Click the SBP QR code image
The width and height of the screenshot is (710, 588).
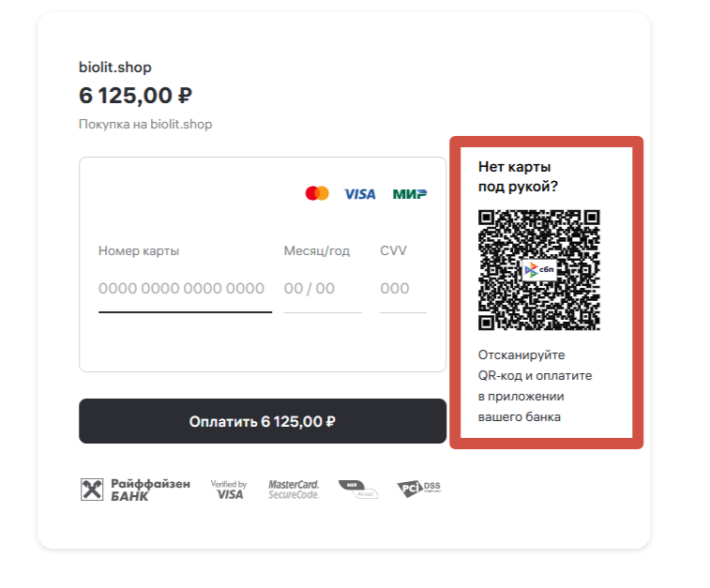tap(538, 270)
